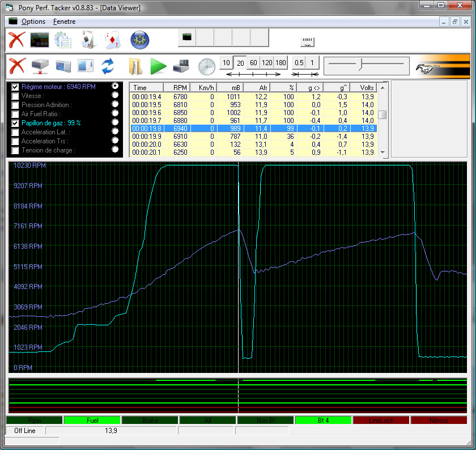Screen dimensions: 476x450
Task: Click the clock timer icon
Action: pos(206,67)
